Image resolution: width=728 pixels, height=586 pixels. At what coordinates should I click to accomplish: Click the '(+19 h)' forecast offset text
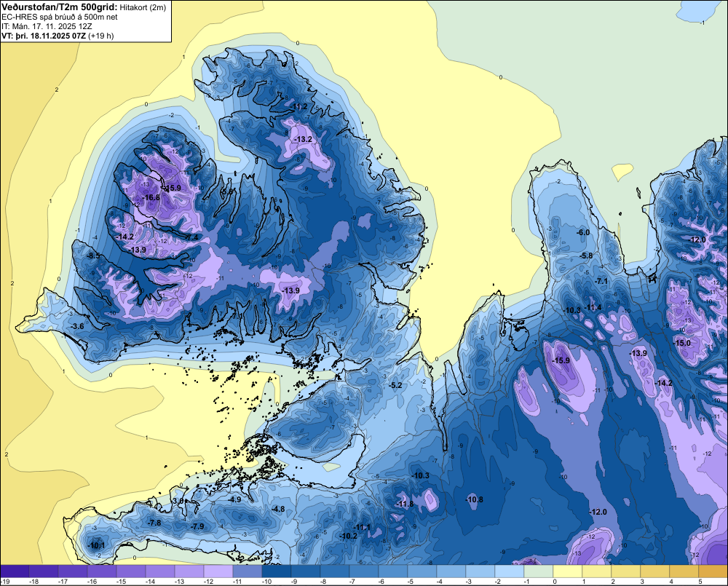[x=100, y=35]
